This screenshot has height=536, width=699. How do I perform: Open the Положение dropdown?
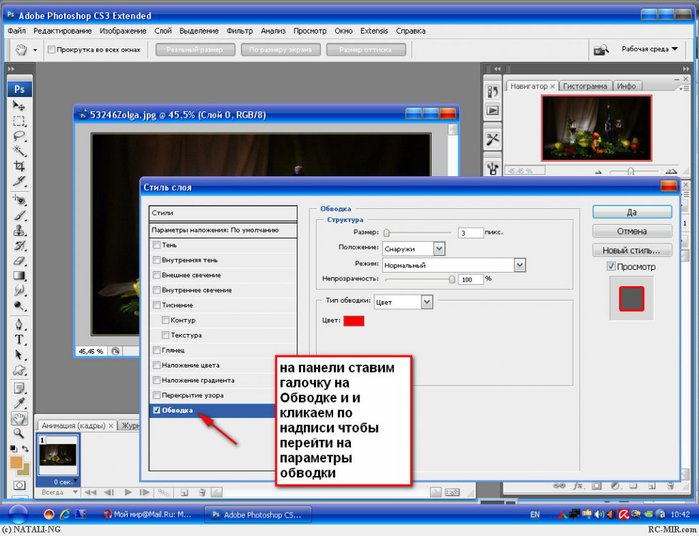439,248
